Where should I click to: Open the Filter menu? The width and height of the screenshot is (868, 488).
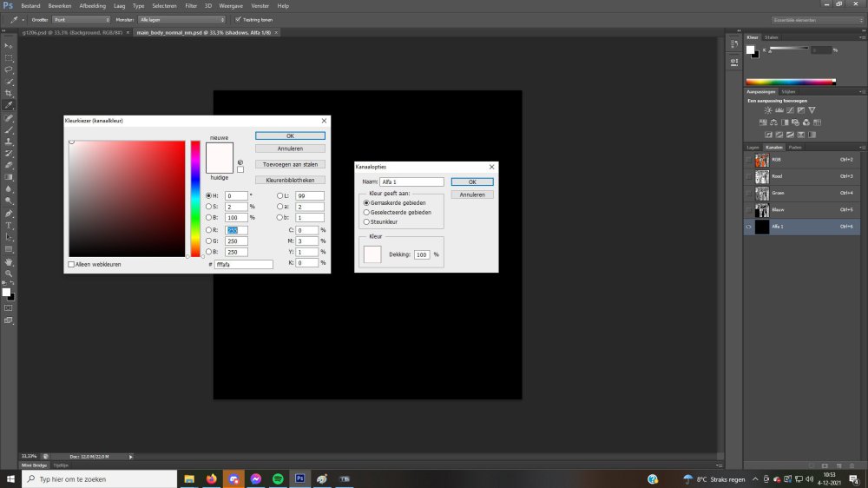(x=191, y=5)
